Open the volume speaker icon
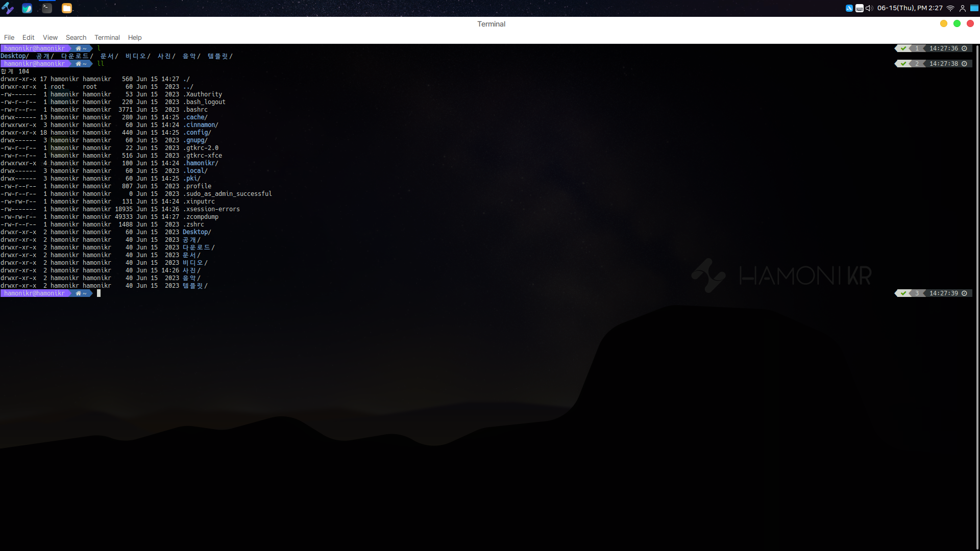Viewport: 980px width, 551px height. 869,8
